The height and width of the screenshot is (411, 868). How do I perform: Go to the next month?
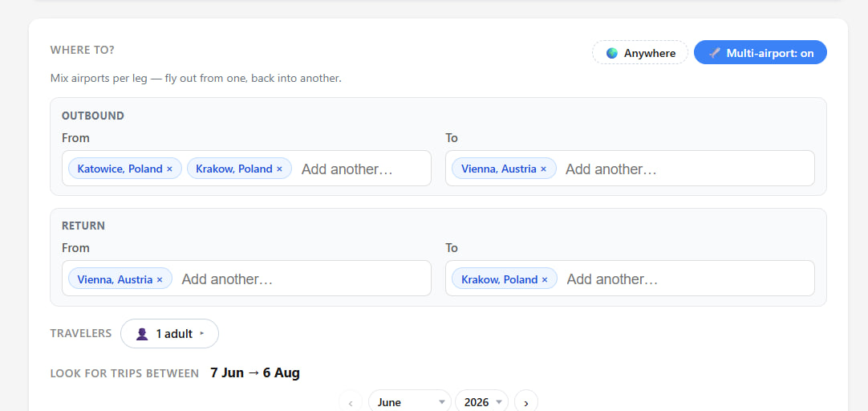tap(526, 403)
